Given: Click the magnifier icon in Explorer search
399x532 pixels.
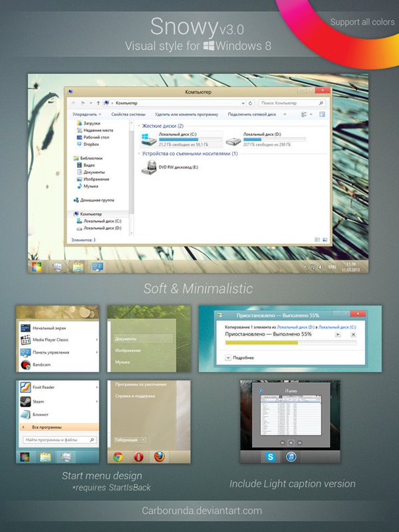Looking at the screenshot, I should click(x=321, y=103).
